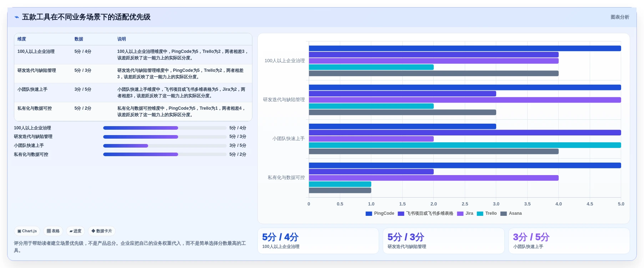Click the Asana bar in the 研发迭代与缺陷管理 group

(402, 112)
